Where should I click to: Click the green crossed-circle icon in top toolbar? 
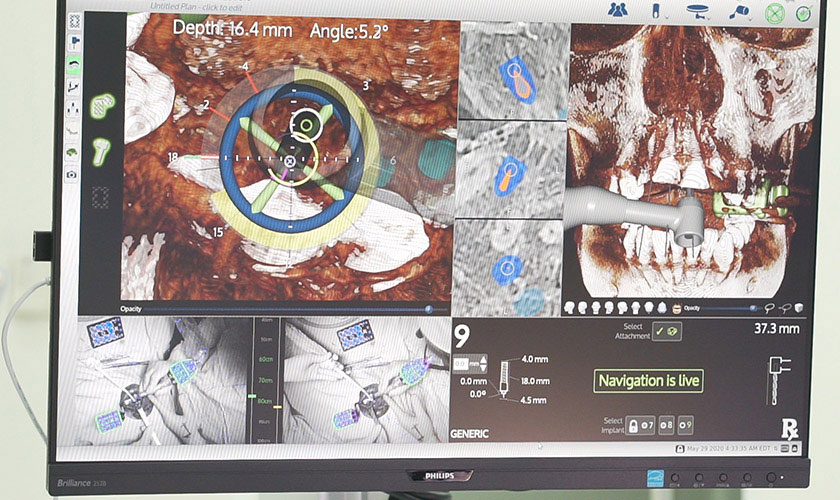point(775,13)
